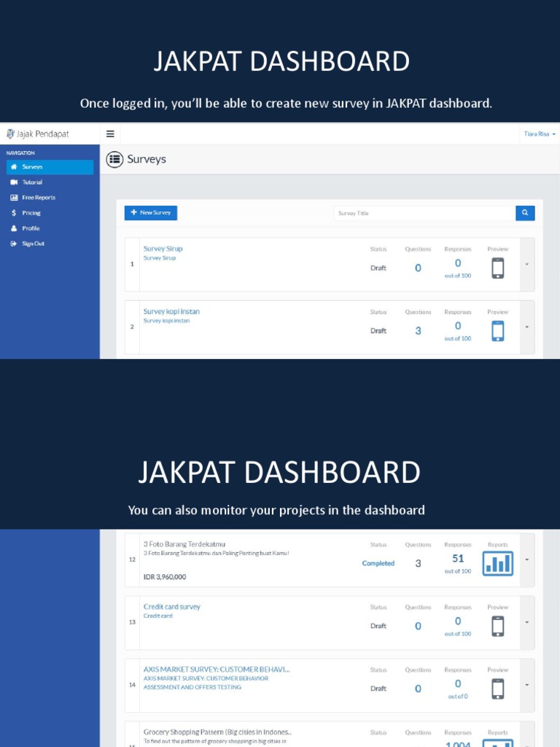Click the video camera icon beside Tutorial

[x=14, y=182]
